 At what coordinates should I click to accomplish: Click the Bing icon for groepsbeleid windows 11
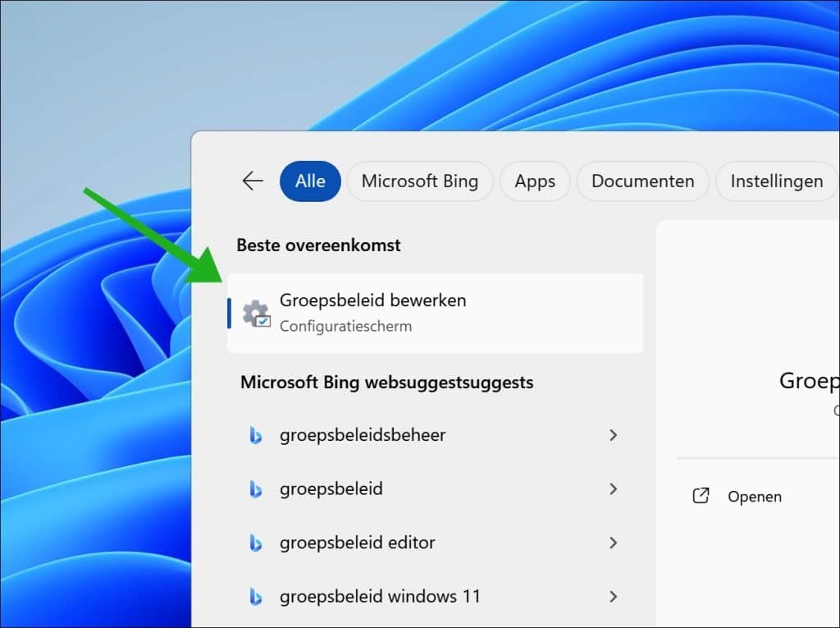pyautogui.click(x=256, y=596)
